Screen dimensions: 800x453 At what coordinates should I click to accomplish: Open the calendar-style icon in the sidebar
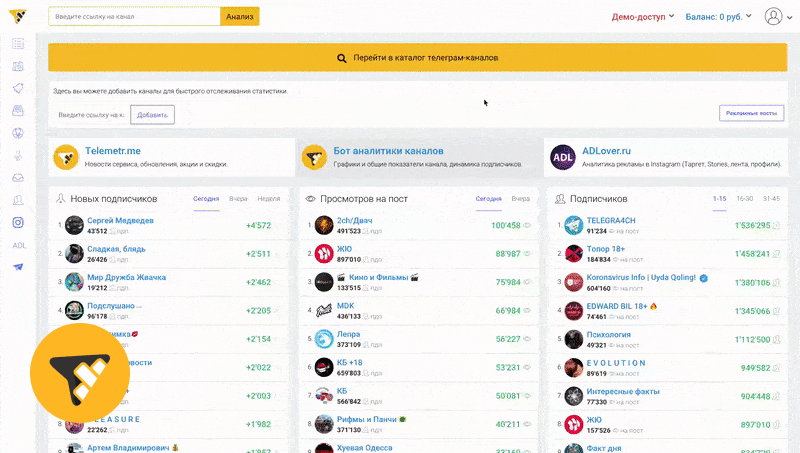(x=18, y=66)
